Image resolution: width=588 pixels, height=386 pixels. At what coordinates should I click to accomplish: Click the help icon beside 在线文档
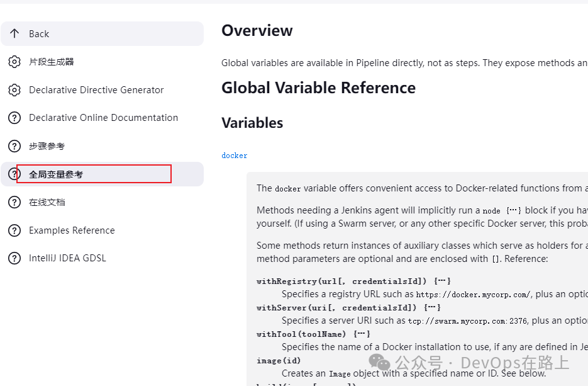tap(14, 202)
